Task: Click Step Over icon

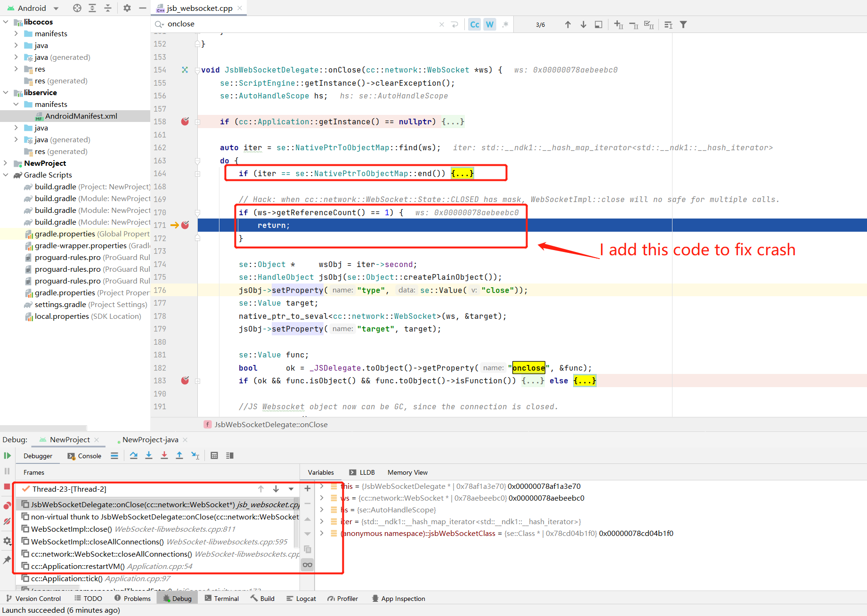Action: pyautogui.click(x=134, y=455)
